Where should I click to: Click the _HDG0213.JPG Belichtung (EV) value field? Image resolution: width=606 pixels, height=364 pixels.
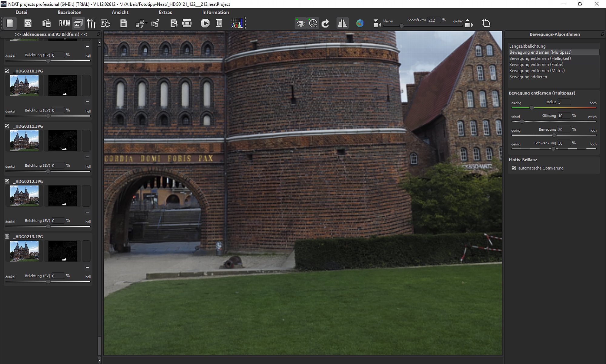click(x=58, y=276)
